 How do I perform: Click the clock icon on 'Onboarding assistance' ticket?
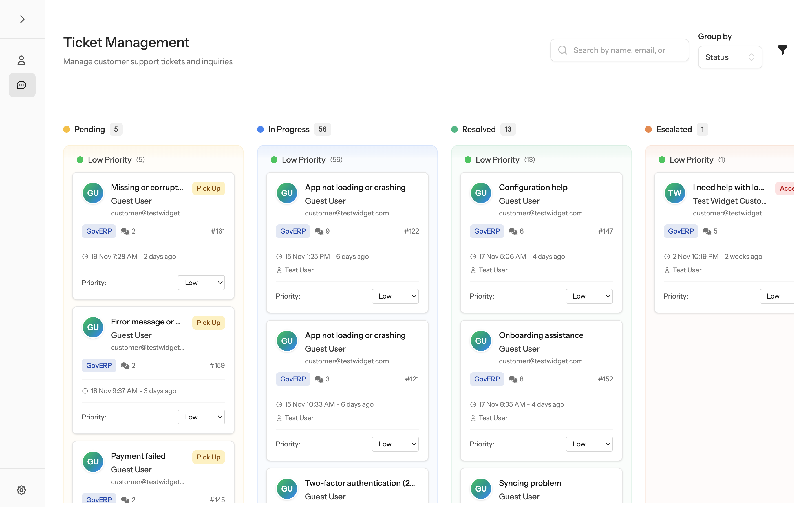click(x=473, y=404)
